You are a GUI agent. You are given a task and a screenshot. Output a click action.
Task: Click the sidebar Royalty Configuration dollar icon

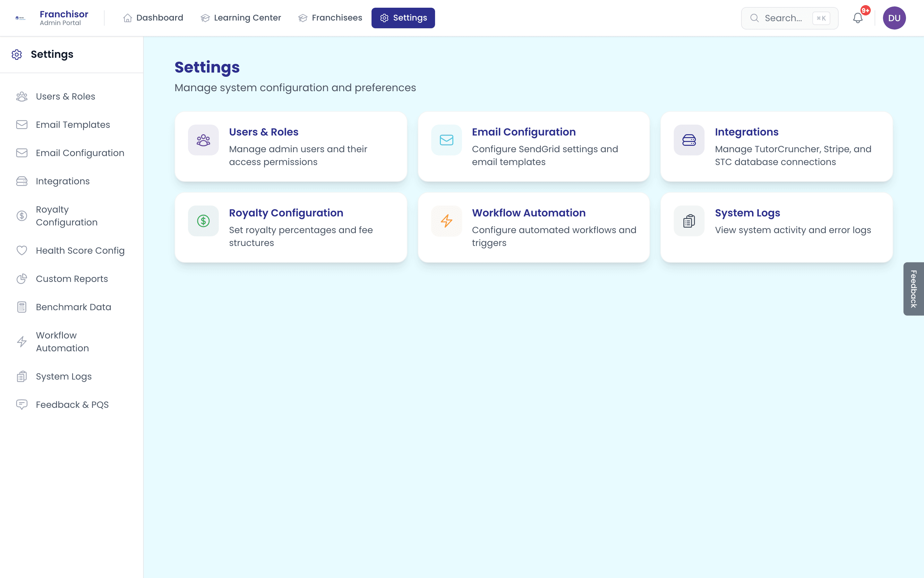pos(22,215)
